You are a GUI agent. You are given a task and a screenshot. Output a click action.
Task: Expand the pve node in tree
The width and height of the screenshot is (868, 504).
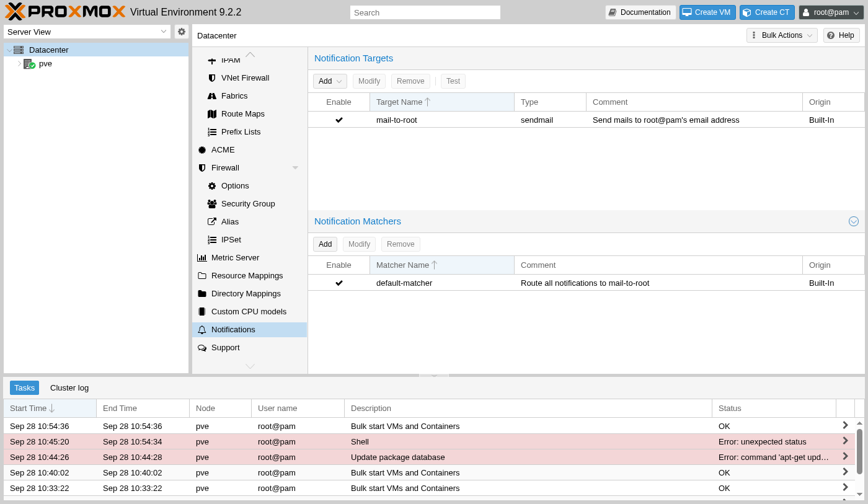(x=19, y=64)
